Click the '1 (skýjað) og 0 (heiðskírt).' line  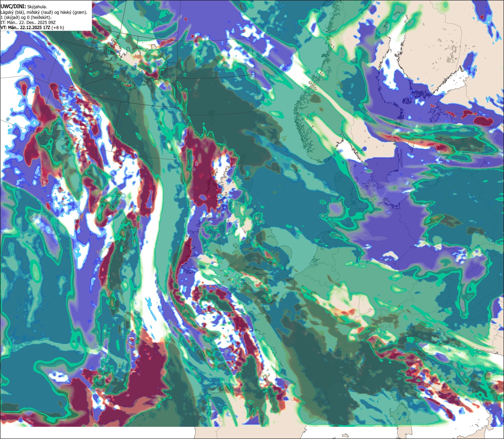click(x=26, y=17)
